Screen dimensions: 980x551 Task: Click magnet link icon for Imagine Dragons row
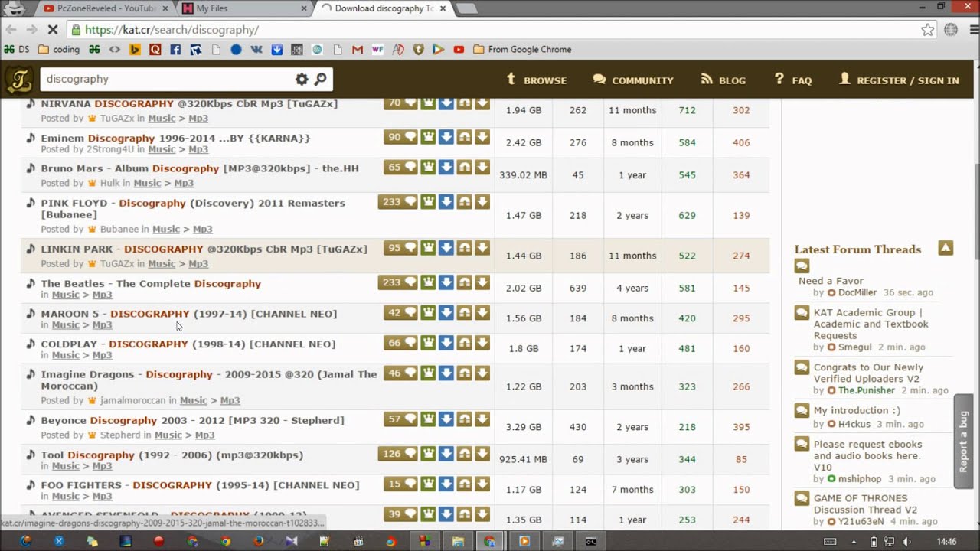pos(464,373)
